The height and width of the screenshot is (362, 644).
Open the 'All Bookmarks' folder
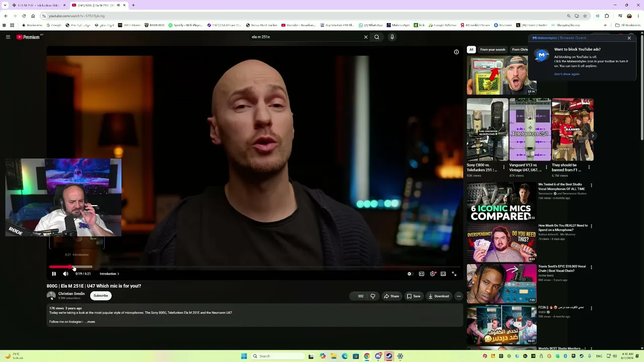627,25
